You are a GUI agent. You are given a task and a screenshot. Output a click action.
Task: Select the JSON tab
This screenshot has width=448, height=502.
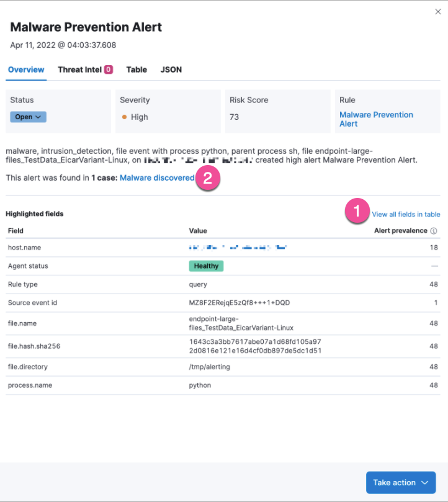(x=171, y=69)
